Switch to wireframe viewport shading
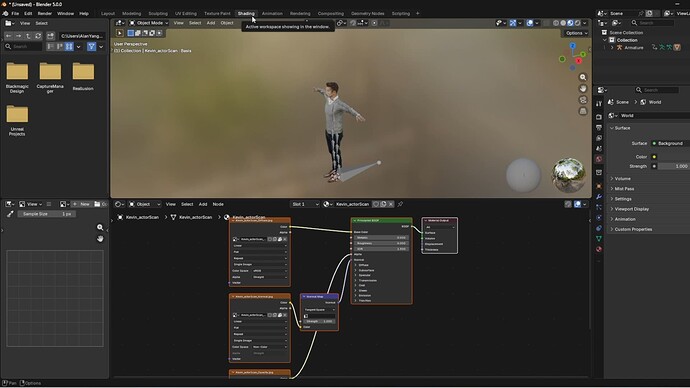Image resolution: width=690 pixels, height=388 pixels. (556, 23)
